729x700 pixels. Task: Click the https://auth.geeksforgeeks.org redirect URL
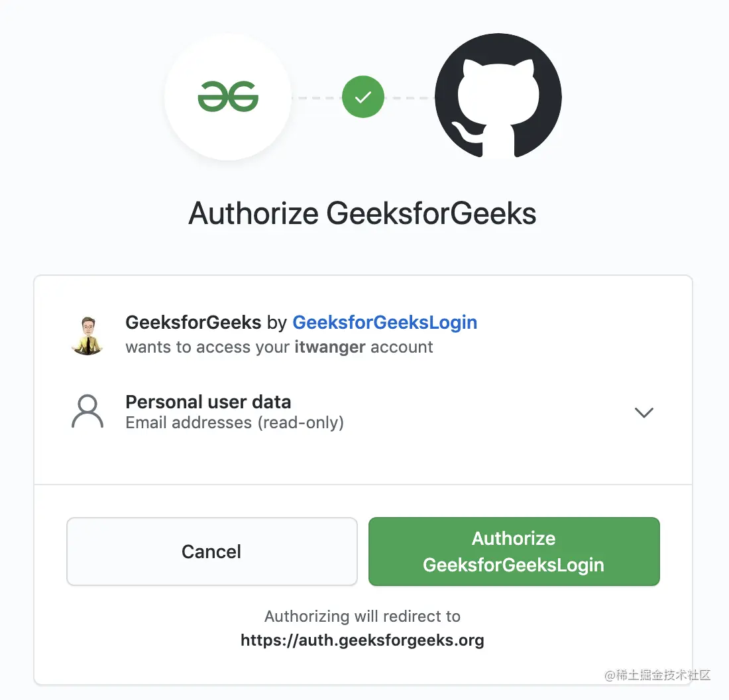coord(362,640)
